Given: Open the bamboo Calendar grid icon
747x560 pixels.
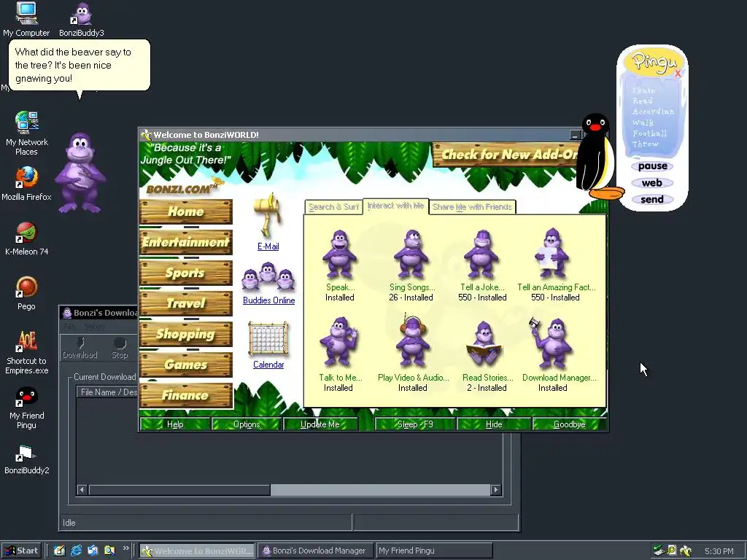Looking at the screenshot, I should [x=268, y=339].
